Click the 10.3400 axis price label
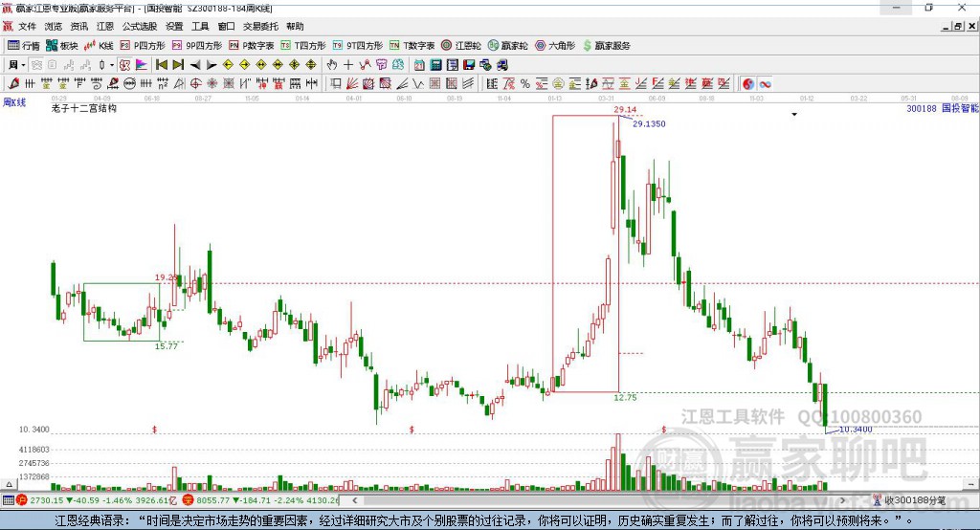 33,430
